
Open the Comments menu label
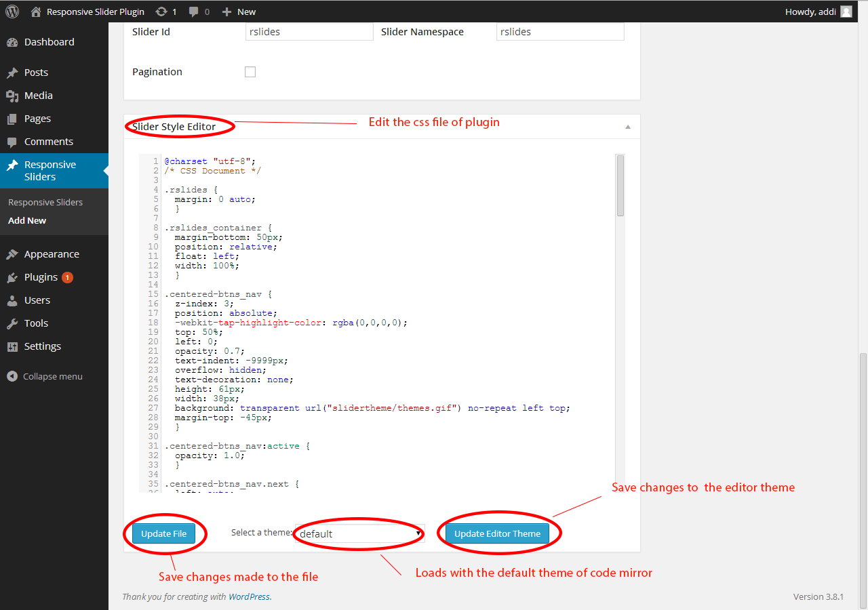tap(49, 142)
